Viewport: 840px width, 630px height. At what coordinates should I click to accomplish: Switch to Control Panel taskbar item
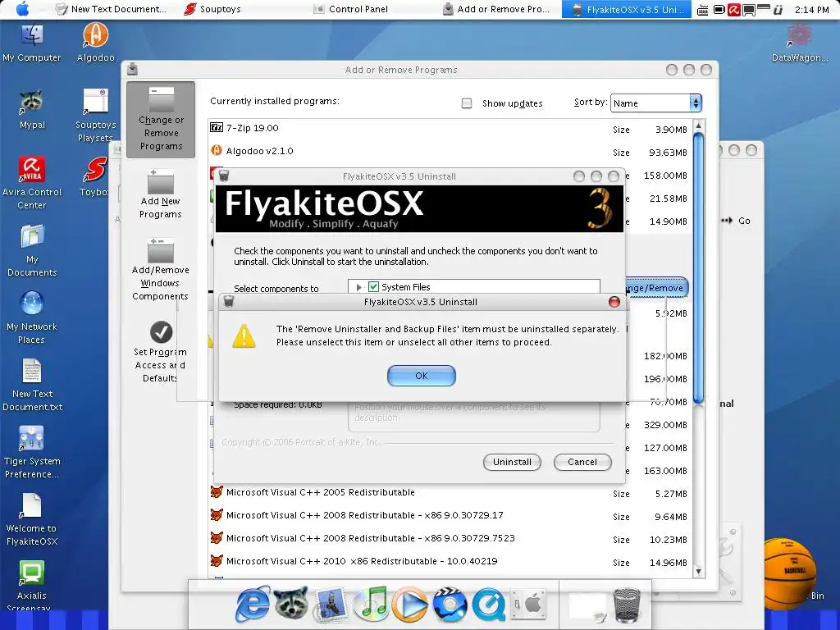point(351,9)
